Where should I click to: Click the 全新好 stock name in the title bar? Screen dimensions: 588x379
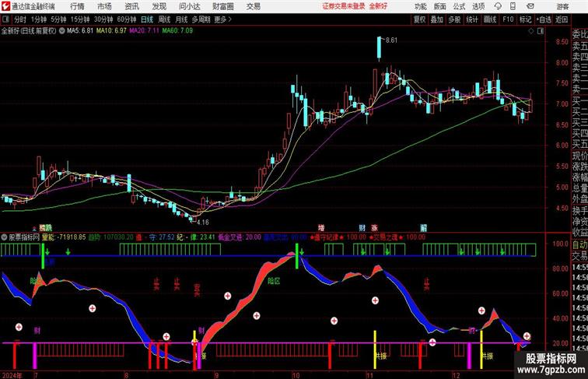click(x=378, y=6)
